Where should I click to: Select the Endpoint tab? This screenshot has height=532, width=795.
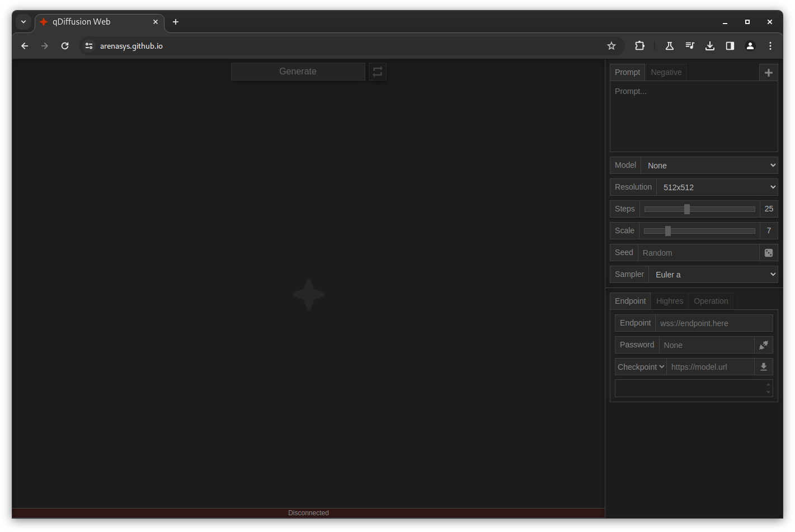coord(630,301)
